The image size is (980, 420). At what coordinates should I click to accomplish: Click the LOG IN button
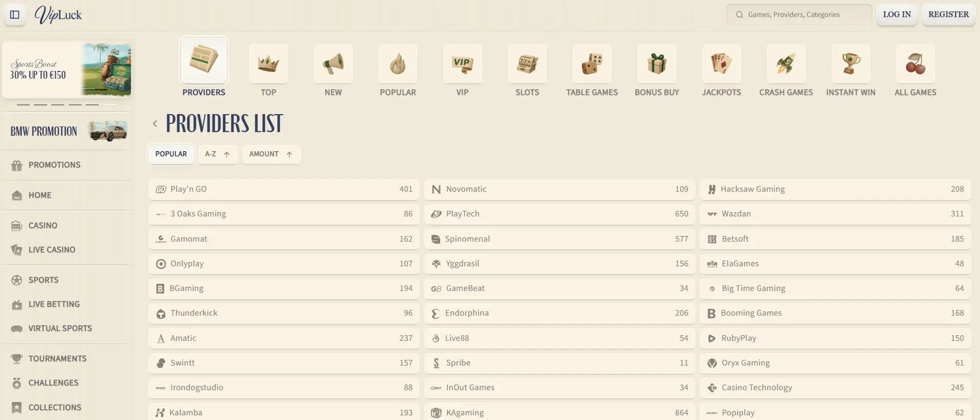(897, 14)
